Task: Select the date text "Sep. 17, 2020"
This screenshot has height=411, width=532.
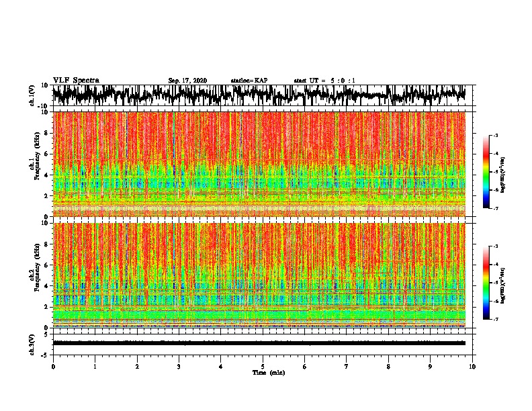Action: [187, 81]
